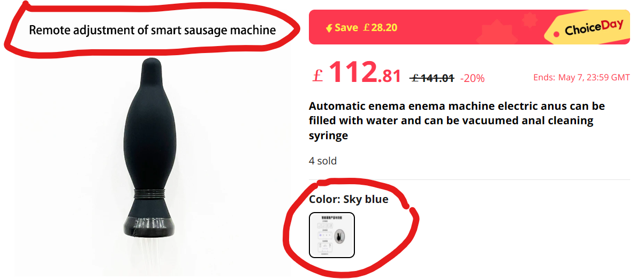
Task: Click the -20% discount label
Action: point(472,78)
